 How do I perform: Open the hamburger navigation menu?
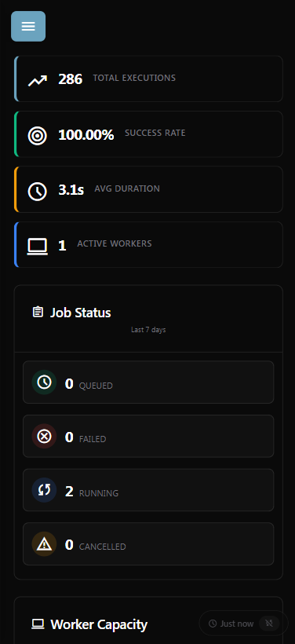28,26
